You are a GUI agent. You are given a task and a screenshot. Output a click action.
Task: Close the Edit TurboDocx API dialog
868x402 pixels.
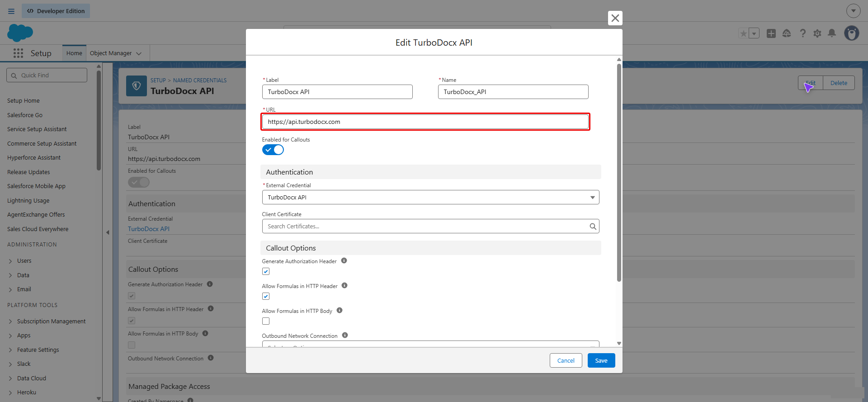pyautogui.click(x=615, y=18)
